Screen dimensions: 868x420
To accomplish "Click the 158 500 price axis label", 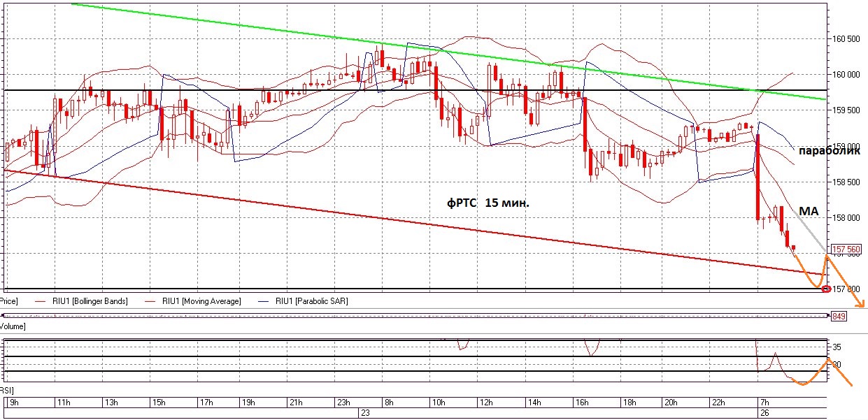I will [x=847, y=182].
